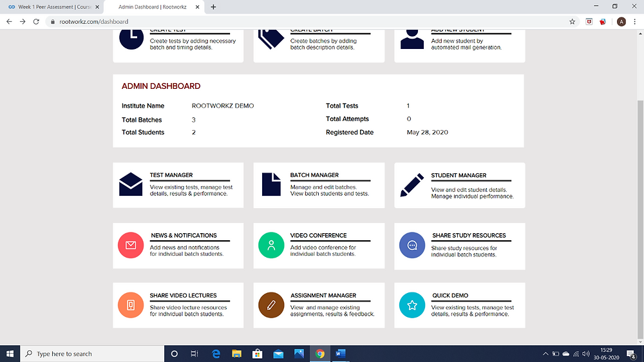Open the Create Test description text
This screenshot has width=644, height=362.
pyautogui.click(x=193, y=44)
